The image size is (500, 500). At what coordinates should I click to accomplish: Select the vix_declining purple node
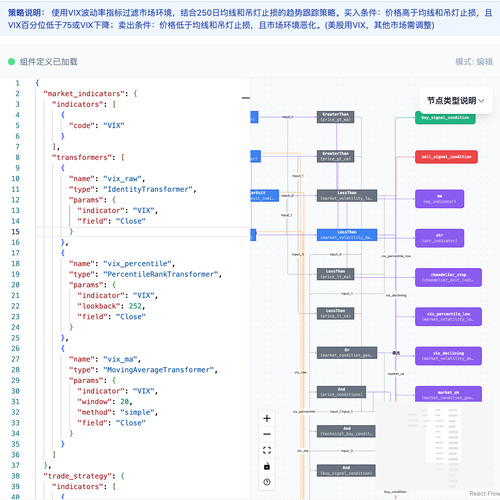[x=448, y=356]
